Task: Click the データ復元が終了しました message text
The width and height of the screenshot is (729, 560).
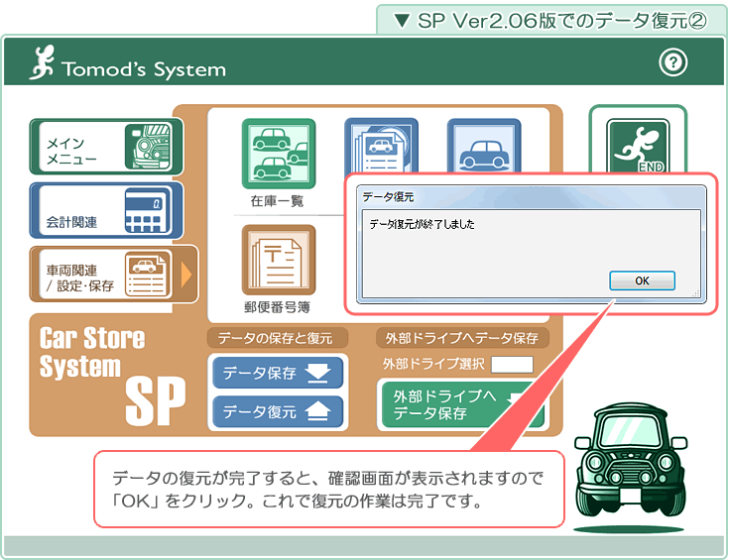Action: tap(422, 224)
